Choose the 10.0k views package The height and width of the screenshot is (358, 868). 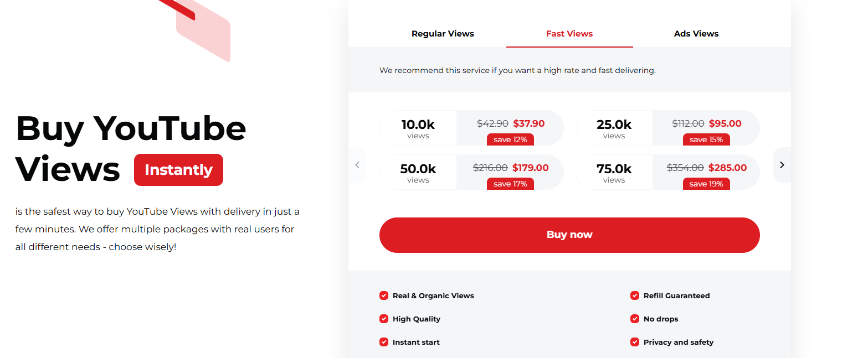471,128
